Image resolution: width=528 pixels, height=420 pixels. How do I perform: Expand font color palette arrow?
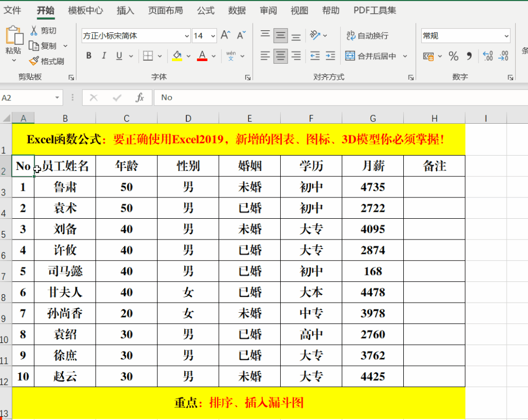(213, 56)
